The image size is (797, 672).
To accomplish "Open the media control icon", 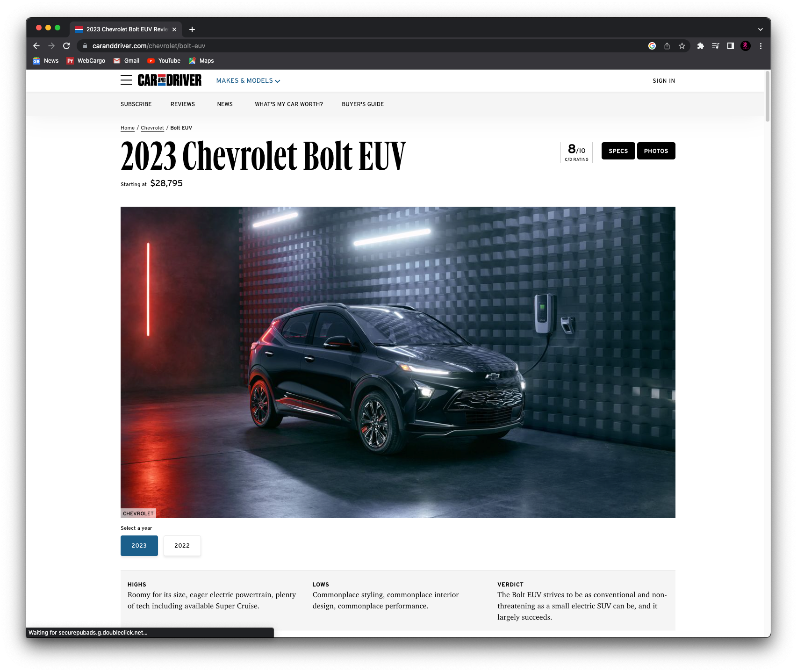I will [715, 46].
